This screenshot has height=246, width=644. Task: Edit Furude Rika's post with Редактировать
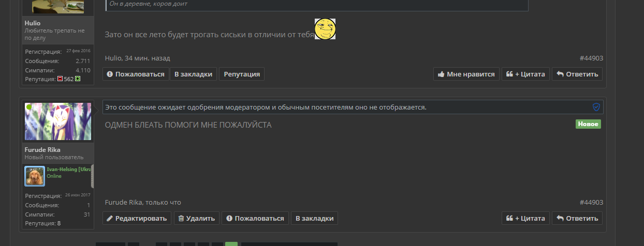click(137, 218)
